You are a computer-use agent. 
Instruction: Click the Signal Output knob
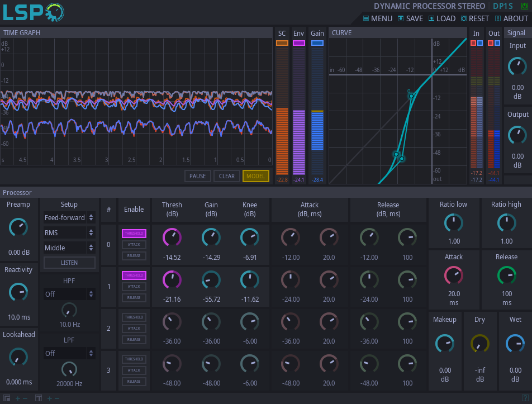click(x=517, y=135)
